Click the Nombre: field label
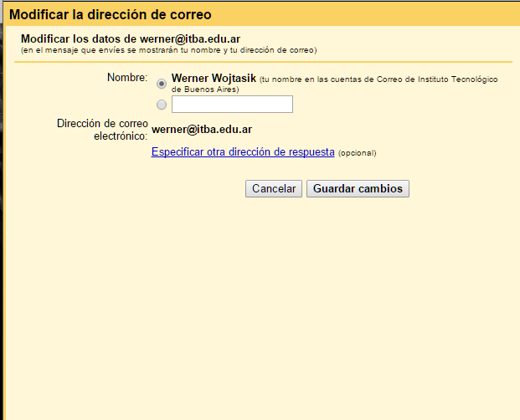520x420 pixels. click(x=126, y=78)
